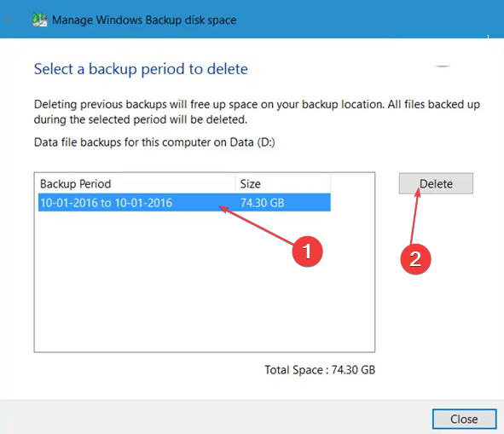Click the small red mark near top right
504x434 pixels.
coord(443,67)
